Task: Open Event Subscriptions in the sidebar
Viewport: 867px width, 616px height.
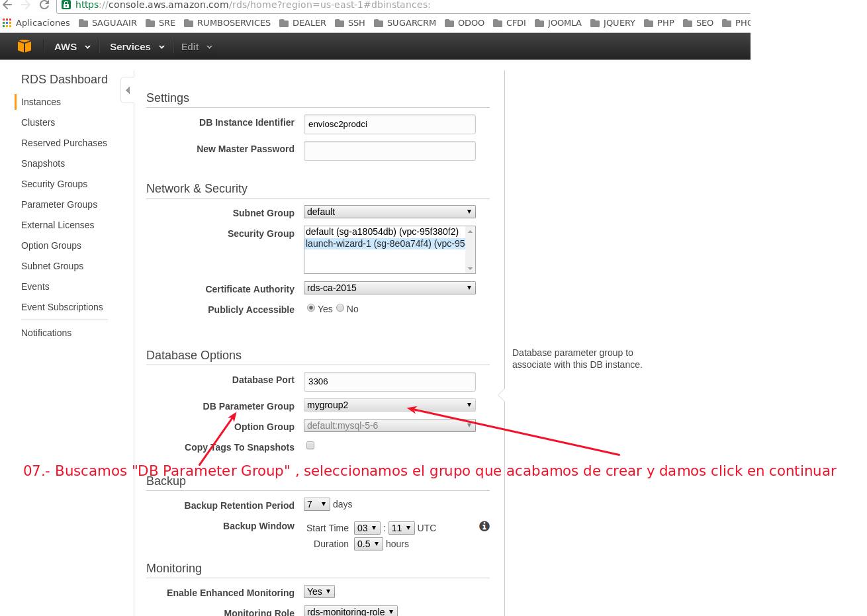Action: coord(62,307)
